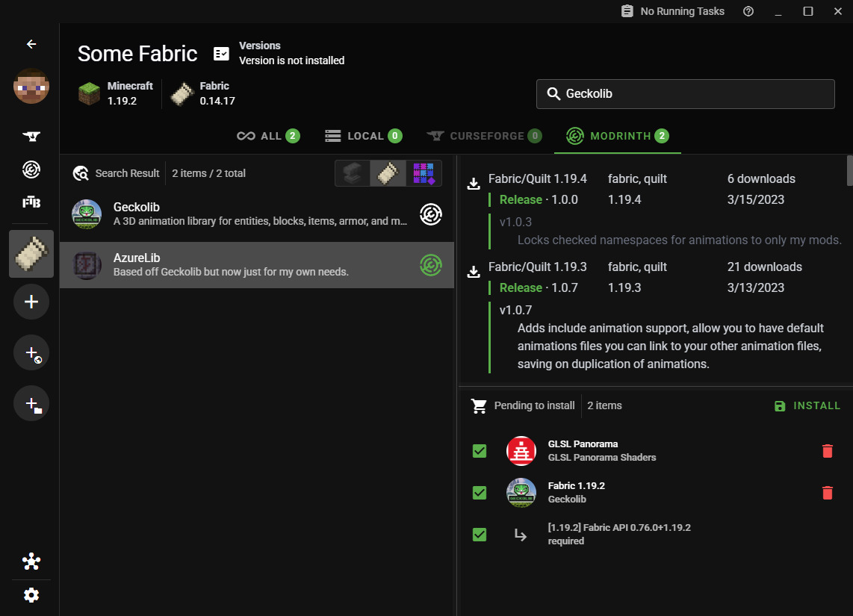The width and height of the screenshot is (853, 616).
Task: Open the FTB section in the sidebar
Action: point(31,201)
